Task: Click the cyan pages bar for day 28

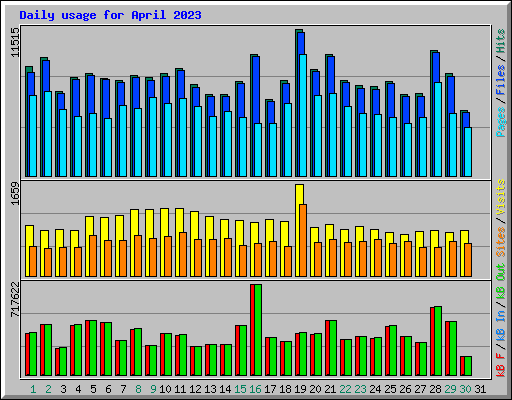Action: coord(438,129)
